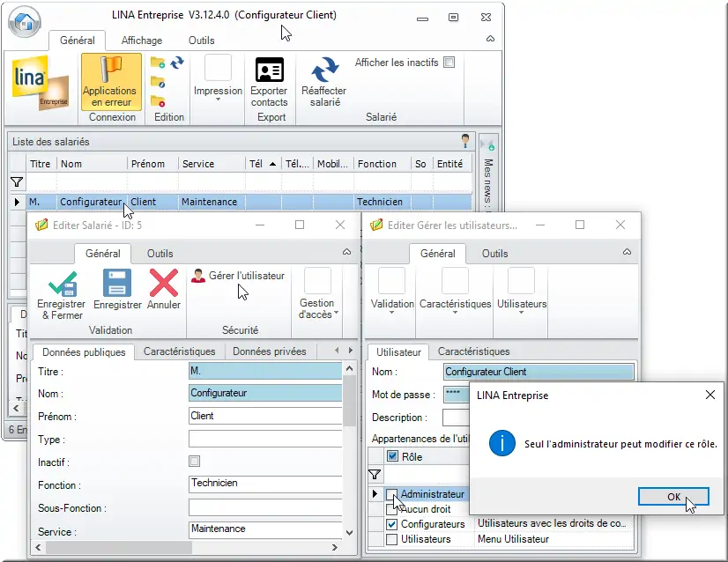Click the empty Type field in Editer Salarié
The height and width of the screenshot is (562, 728).
point(265,439)
